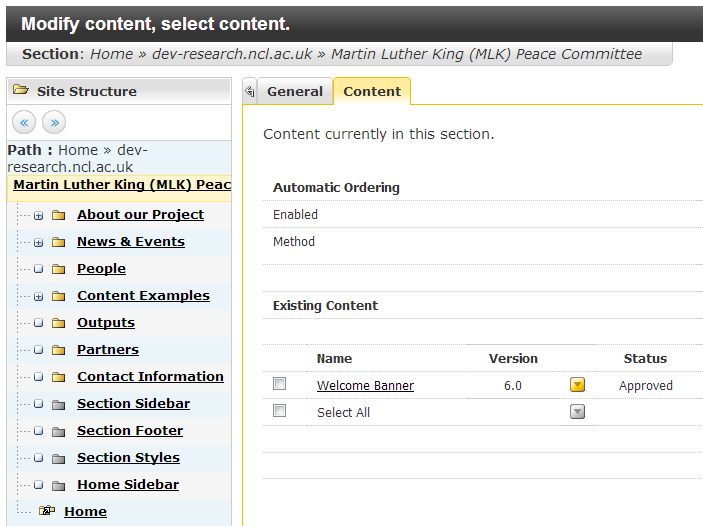Open the Welcome Banner content link
The image size is (703, 526).
(x=365, y=386)
